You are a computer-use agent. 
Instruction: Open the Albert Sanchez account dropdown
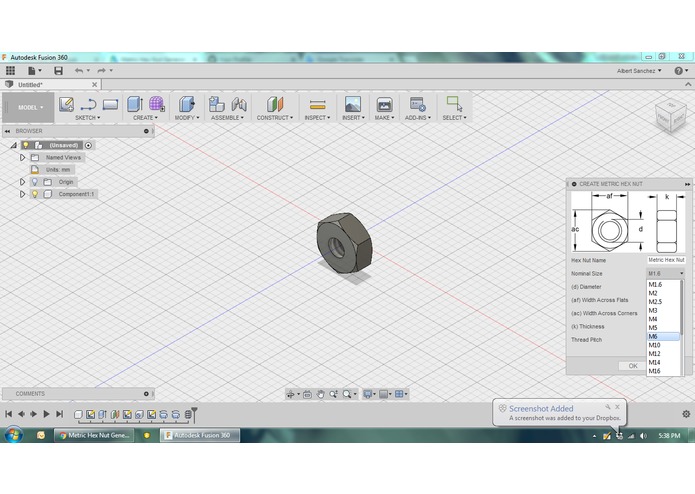point(639,71)
